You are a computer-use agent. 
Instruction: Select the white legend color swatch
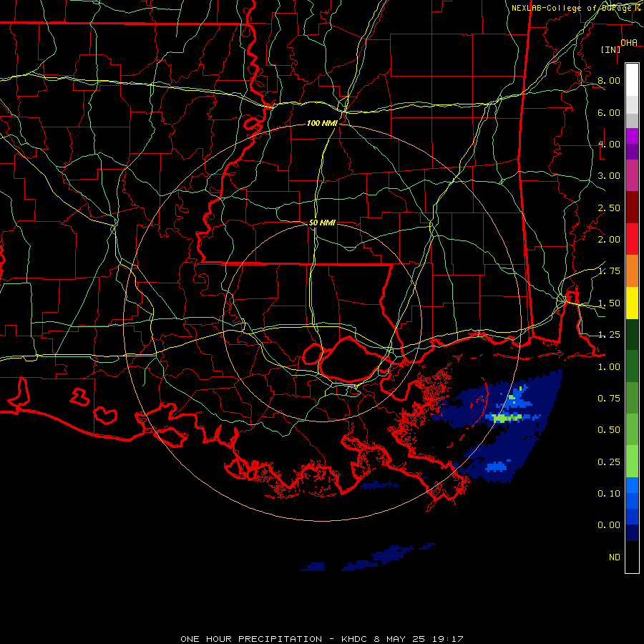[632, 79]
